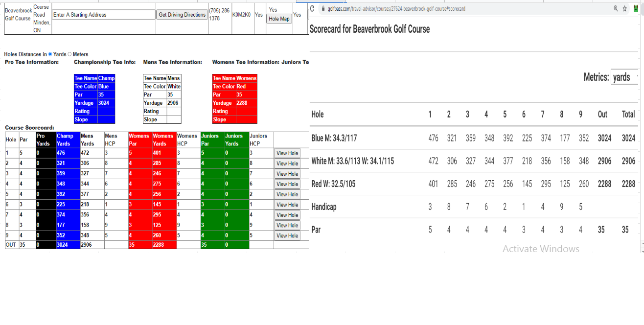Click the red Womens tee name cell
The image size is (644, 325).
pyautogui.click(x=246, y=78)
